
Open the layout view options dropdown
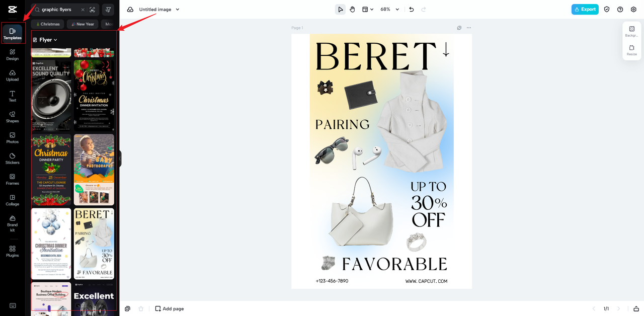368,9
